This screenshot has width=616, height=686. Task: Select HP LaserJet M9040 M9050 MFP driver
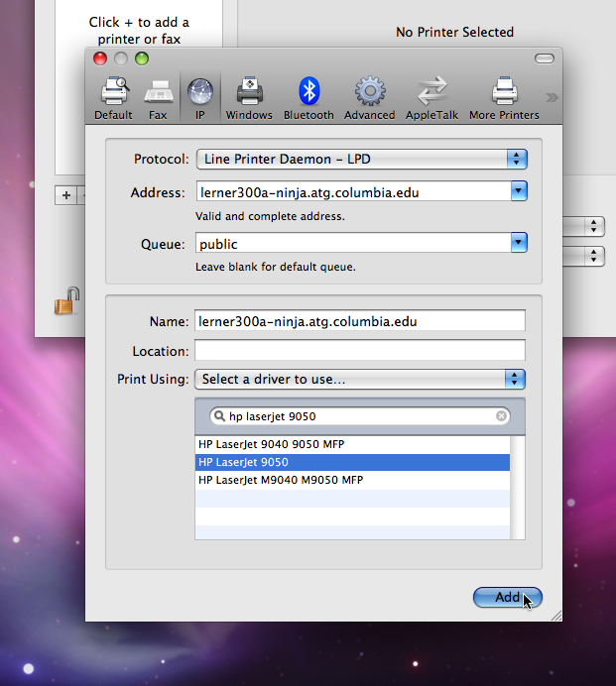tap(352, 481)
